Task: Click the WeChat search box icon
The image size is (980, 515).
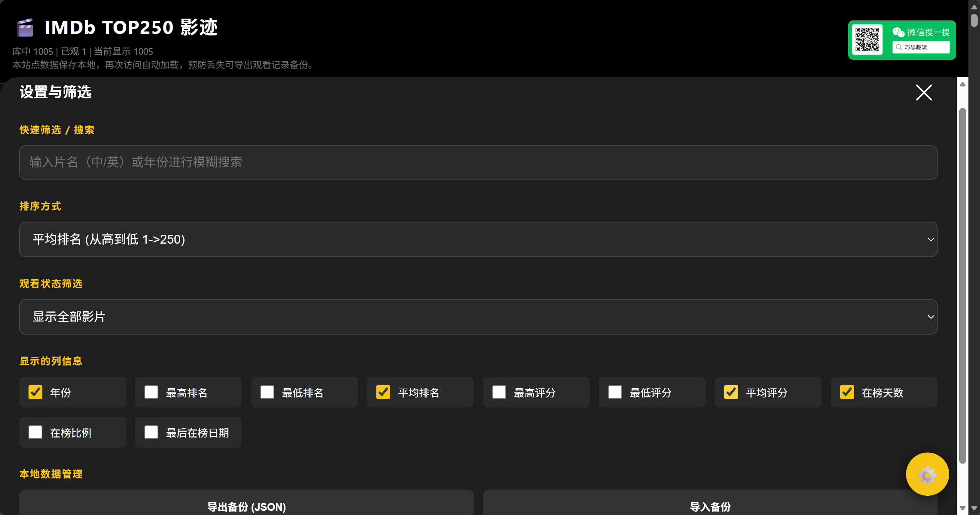Action: tap(899, 47)
